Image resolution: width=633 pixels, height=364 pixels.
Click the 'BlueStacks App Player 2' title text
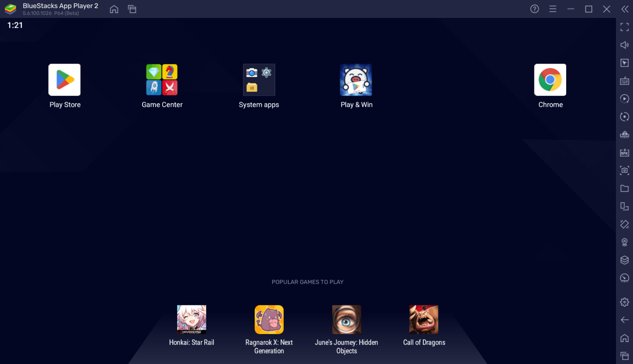click(x=61, y=6)
